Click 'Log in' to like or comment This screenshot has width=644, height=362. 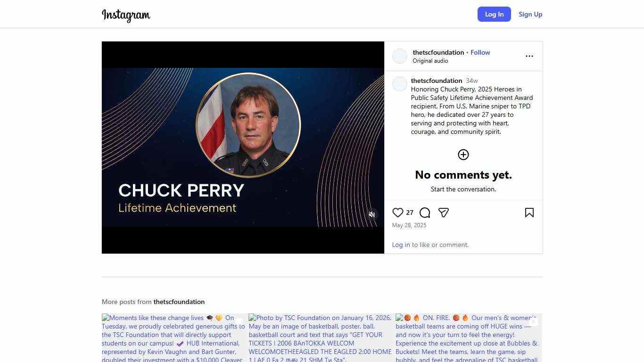[x=401, y=245]
